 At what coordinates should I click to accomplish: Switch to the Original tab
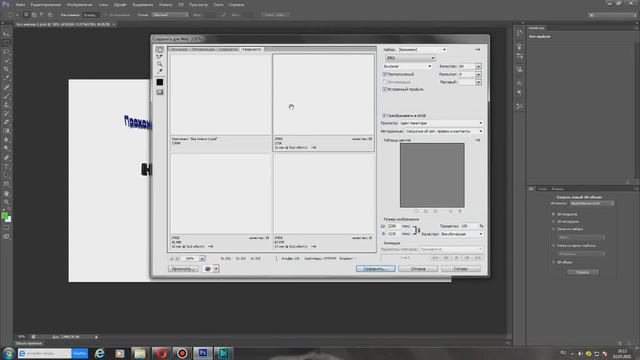coord(179,49)
